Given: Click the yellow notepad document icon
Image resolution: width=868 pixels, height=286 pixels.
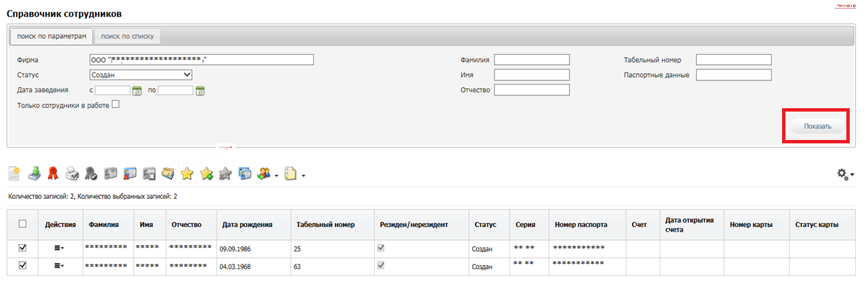Looking at the screenshot, I should coord(291,174).
